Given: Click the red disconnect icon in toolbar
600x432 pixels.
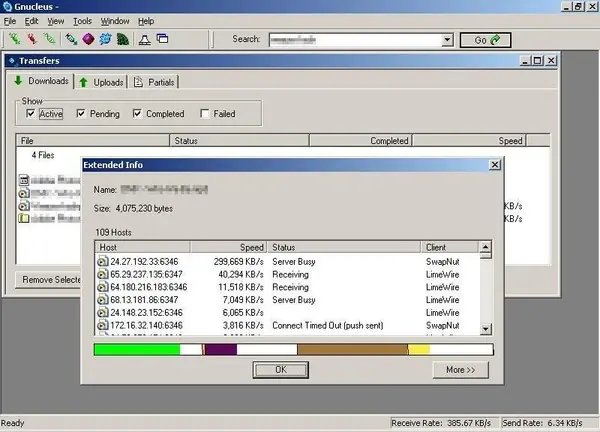Looking at the screenshot, I should pyautogui.click(x=33, y=40).
